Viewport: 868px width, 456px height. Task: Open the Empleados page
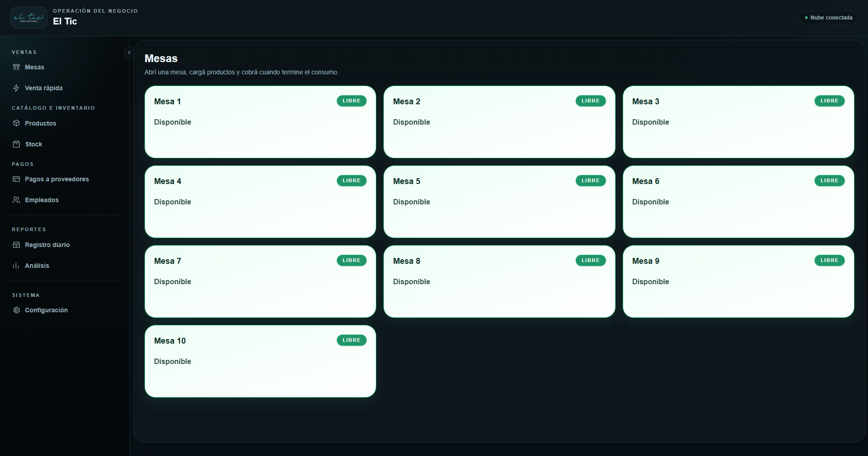[x=64, y=200]
